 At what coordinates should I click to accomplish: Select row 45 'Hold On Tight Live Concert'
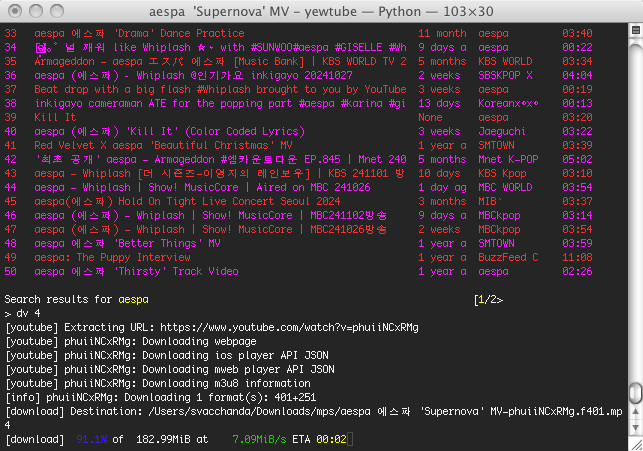tap(299, 201)
